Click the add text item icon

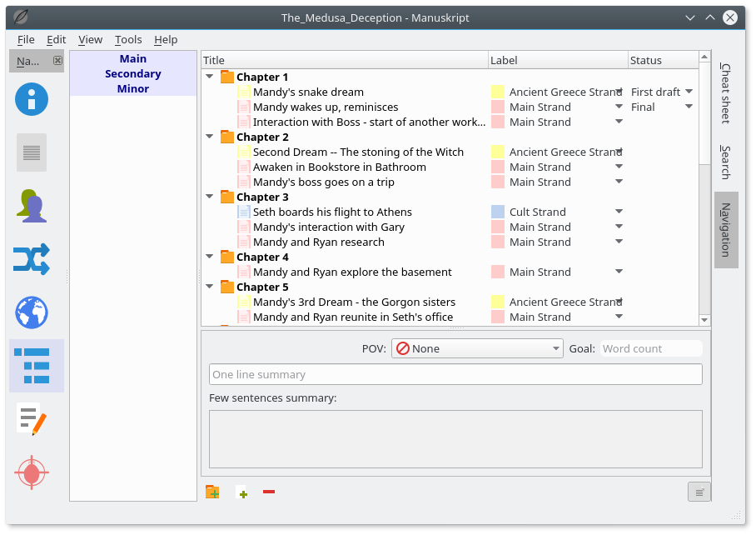tap(241, 492)
